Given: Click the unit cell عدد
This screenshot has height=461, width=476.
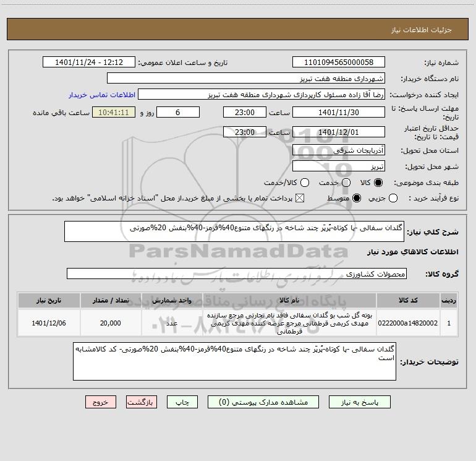Looking at the screenshot, I should click(x=172, y=323).
